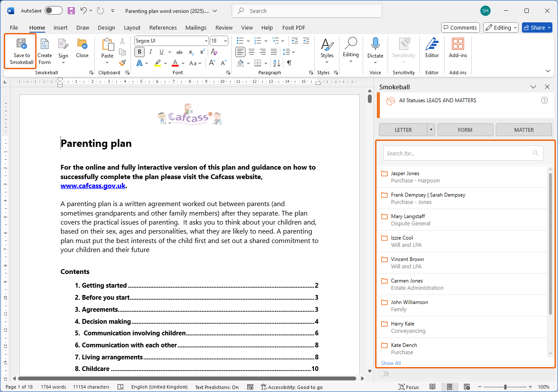558x392 pixels.
Task: Clear all formatting icon
Action: pos(215,52)
